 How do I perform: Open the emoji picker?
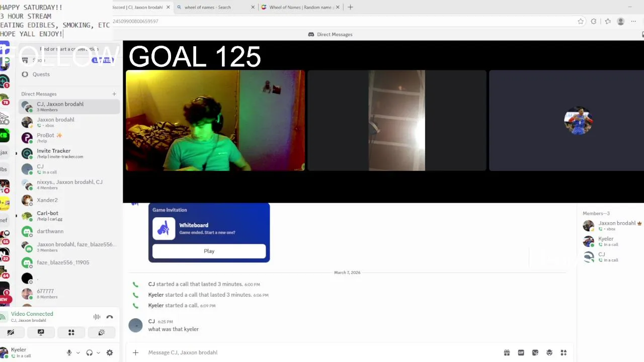[549, 352]
